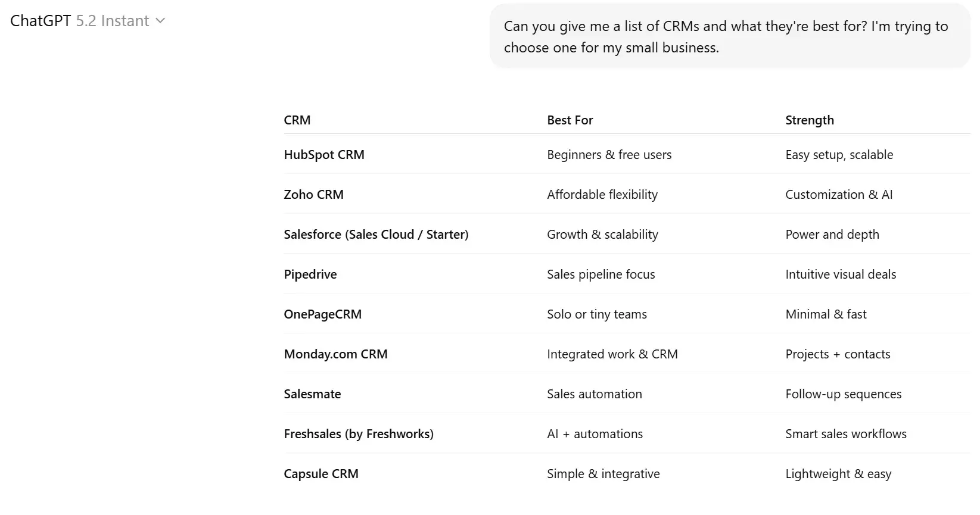Click the Strength column header

[x=809, y=120]
